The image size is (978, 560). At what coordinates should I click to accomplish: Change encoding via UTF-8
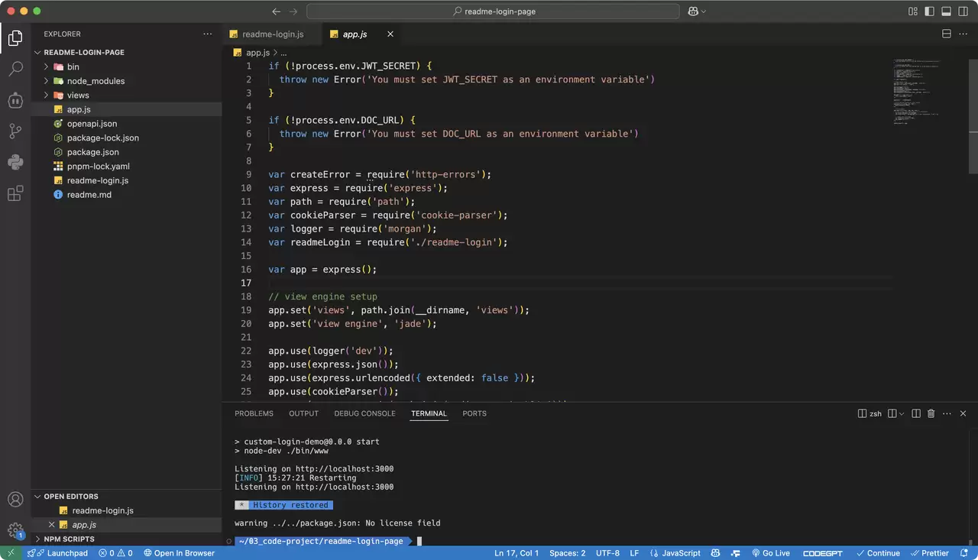[x=607, y=553]
